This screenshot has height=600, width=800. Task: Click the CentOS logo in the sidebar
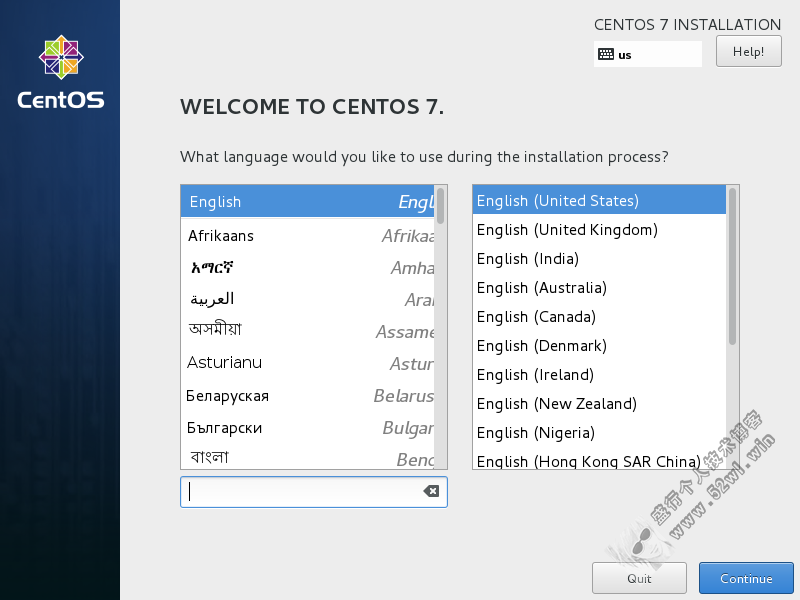click(61, 72)
